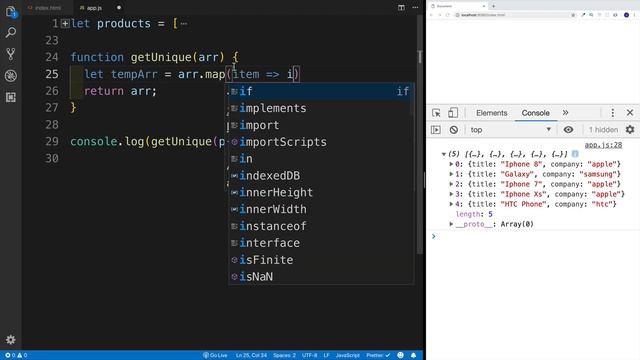Focus the console prompt input

pos(535,237)
